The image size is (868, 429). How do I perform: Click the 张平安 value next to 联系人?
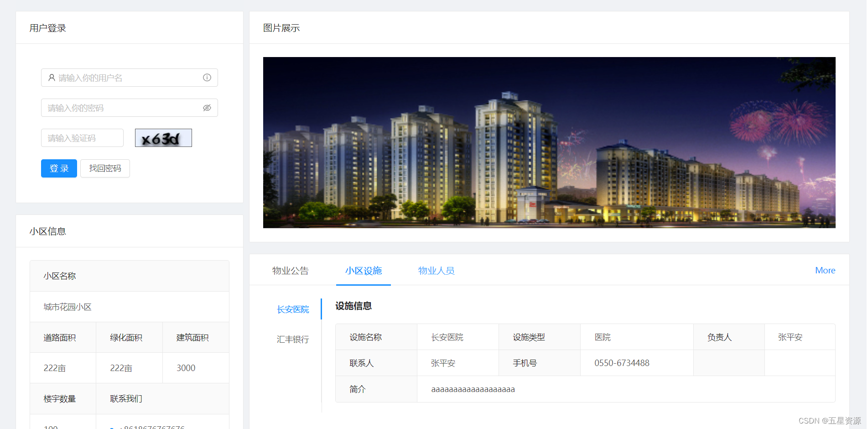tap(443, 363)
